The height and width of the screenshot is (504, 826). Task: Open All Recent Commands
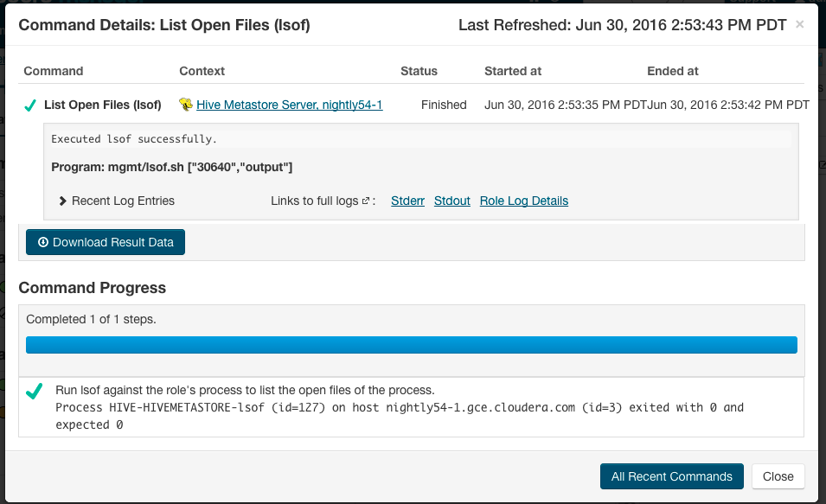click(671, 476)
